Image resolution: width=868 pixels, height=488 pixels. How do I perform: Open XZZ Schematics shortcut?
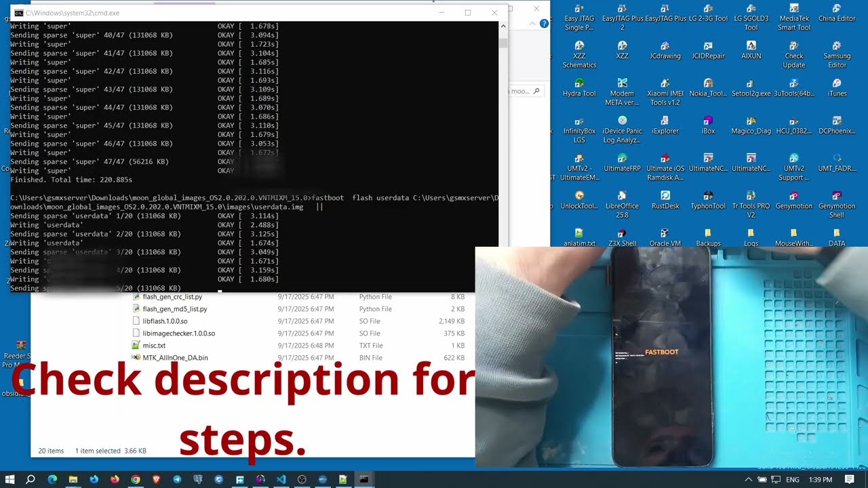pyautogui.click(x=579, y=55)
